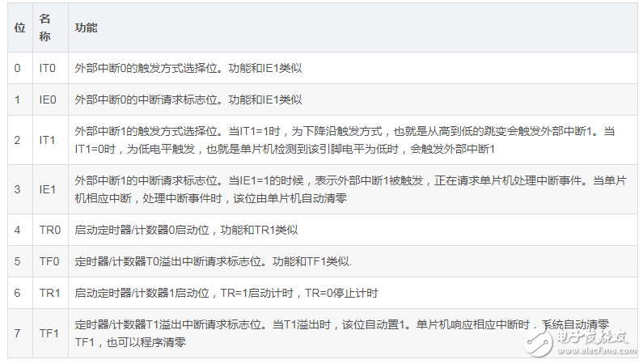Click the 功能 column header
This screenshot has height=364, width=643.
(87, 27)
